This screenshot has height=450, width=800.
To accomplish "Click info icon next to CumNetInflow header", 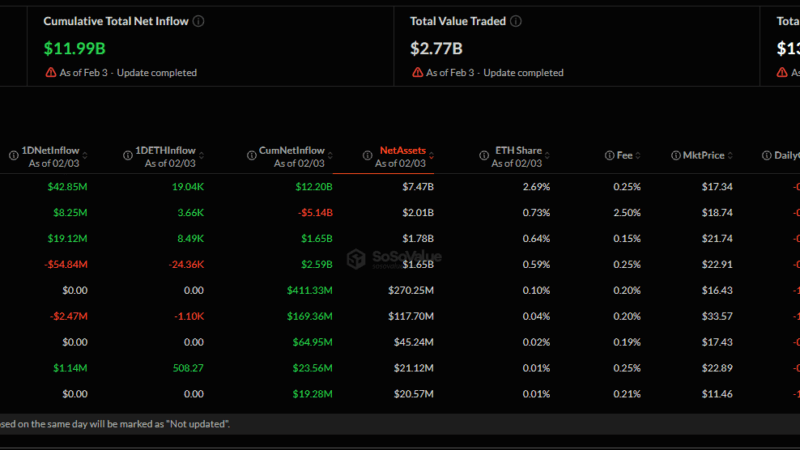I will click(x=252, y=156).
